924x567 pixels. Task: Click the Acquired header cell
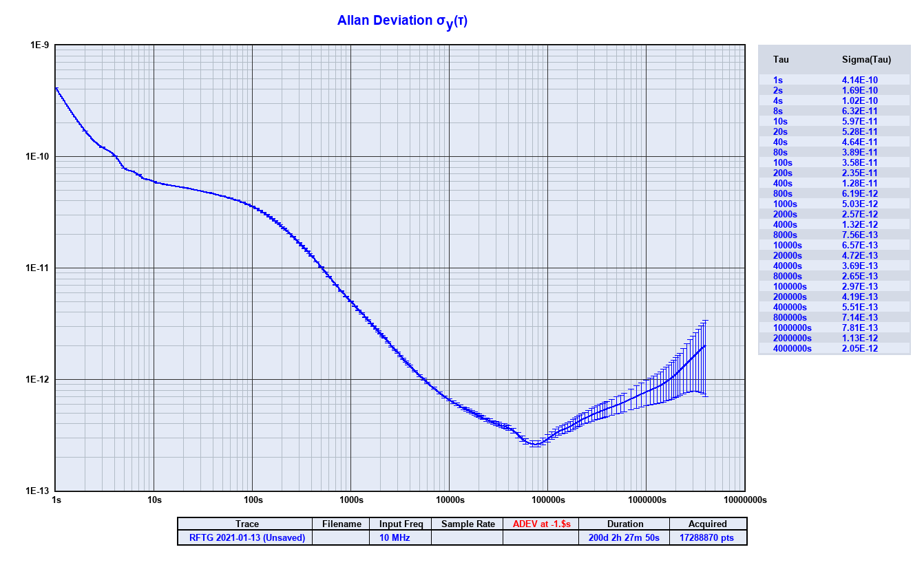pyautogui.click(x=707, y=524)
